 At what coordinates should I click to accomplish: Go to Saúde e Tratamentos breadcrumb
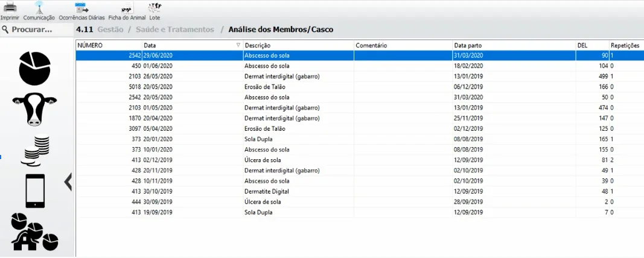(175, 30)
